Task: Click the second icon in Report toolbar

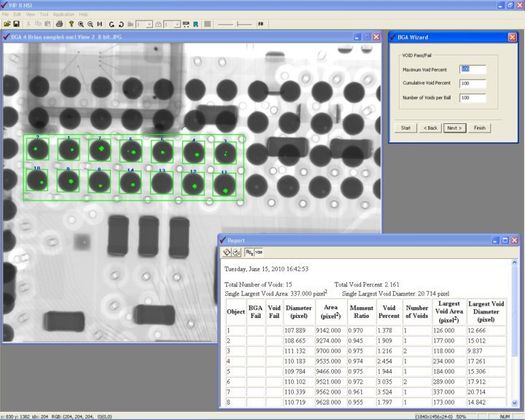Action: [236, 252]
